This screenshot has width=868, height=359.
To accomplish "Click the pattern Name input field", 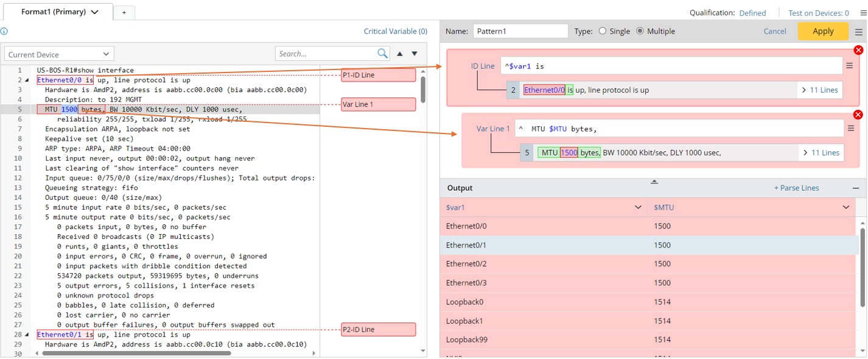I will click(x=520, y=31).
